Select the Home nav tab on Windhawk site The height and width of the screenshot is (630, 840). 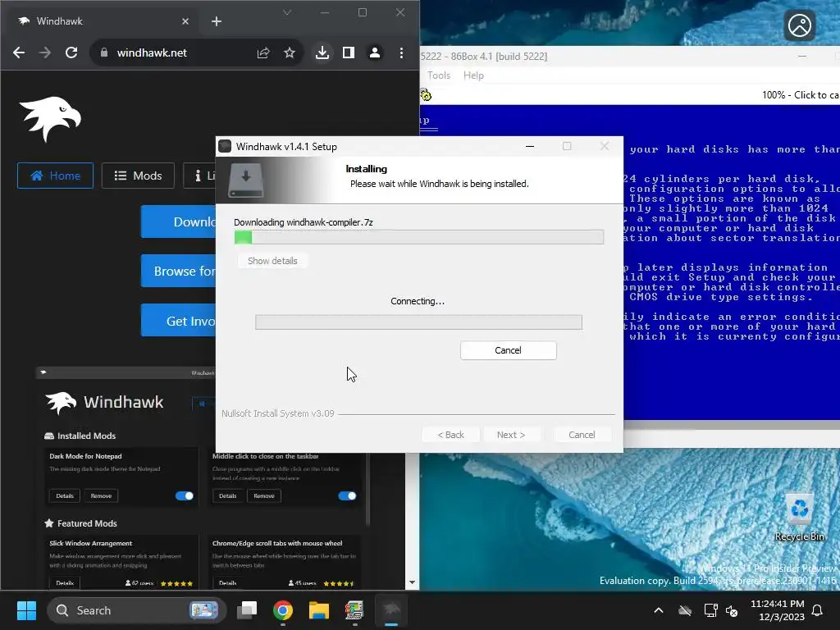tap(55, 176)
